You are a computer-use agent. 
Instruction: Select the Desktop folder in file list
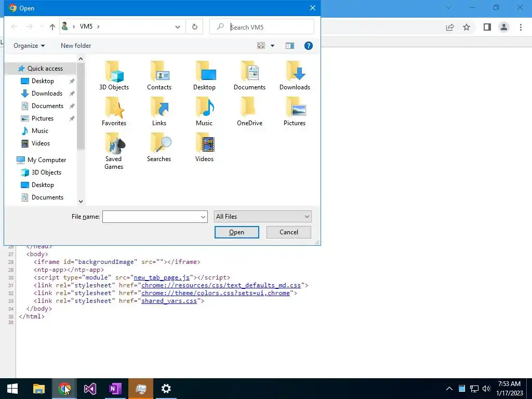204,76
